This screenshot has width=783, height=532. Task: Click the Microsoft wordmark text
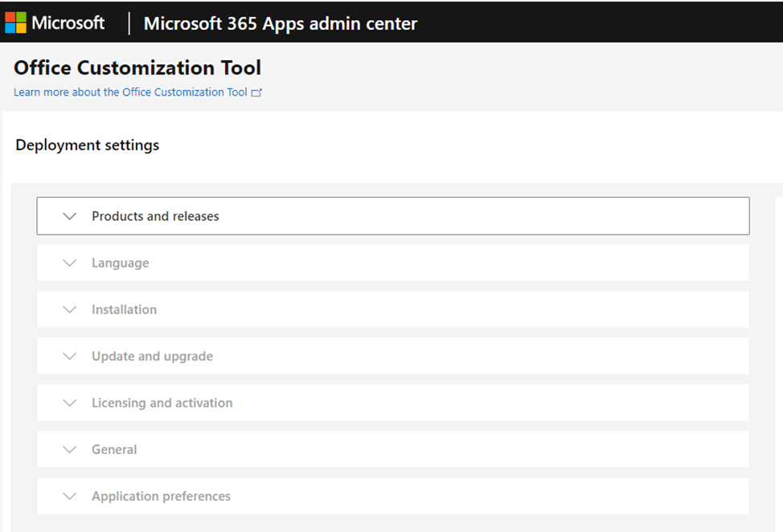[x=68, y=23]
